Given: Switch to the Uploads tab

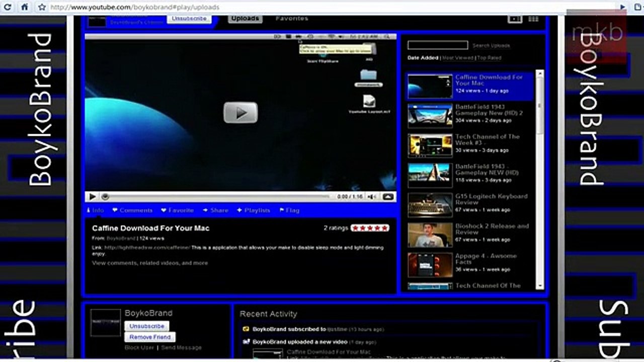Looking at the screenshot, I should (x=245, y=19).
